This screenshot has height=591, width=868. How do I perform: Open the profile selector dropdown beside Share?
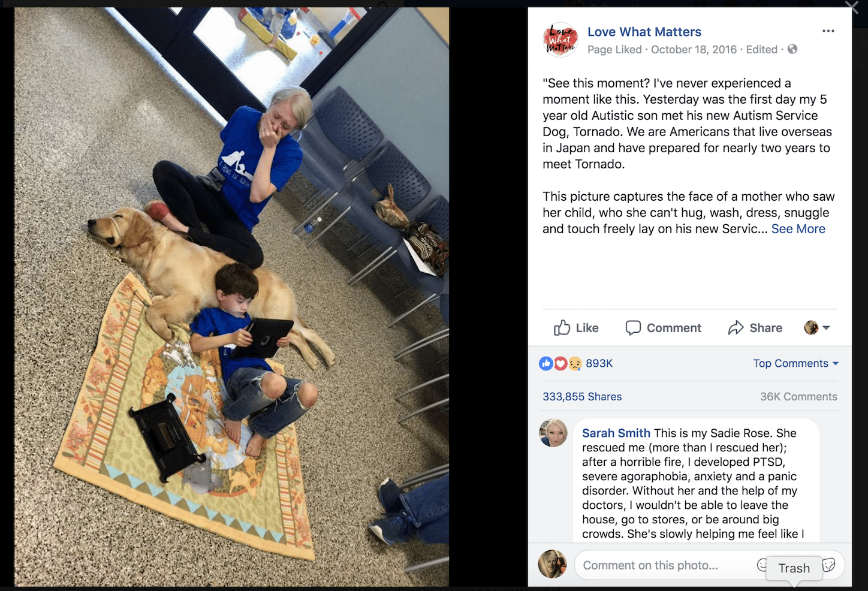point(817,328)
